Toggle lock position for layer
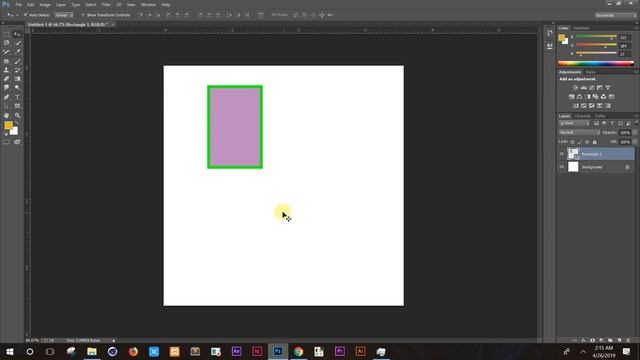The height and width of the screenshot is (360, 640). coord(587,142)
